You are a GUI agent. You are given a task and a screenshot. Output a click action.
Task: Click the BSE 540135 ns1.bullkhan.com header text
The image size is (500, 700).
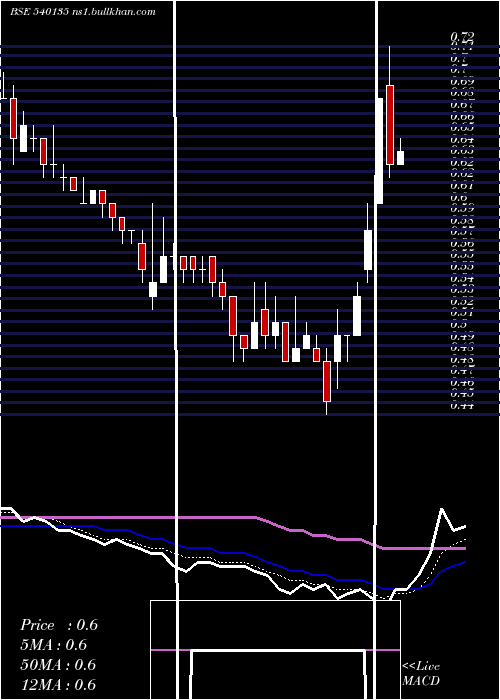(83, 12)
